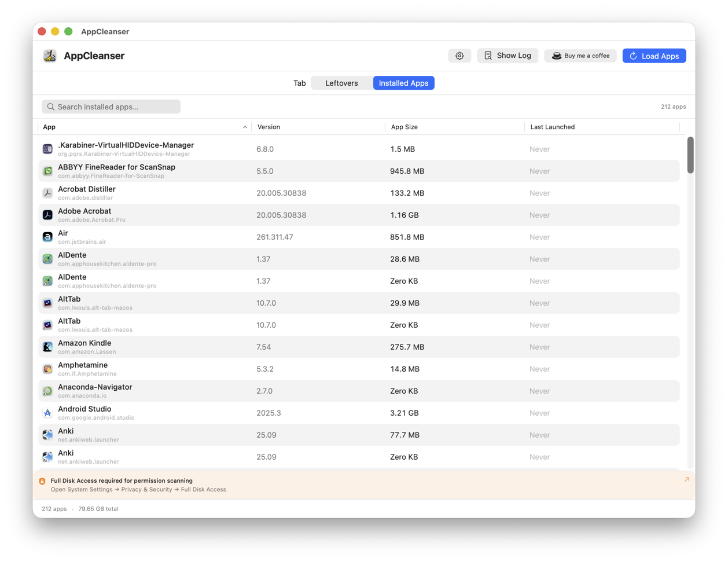This screenshot has height=561, width=728.
Task: Sort by the Version column header
Action: pos(318,127)
